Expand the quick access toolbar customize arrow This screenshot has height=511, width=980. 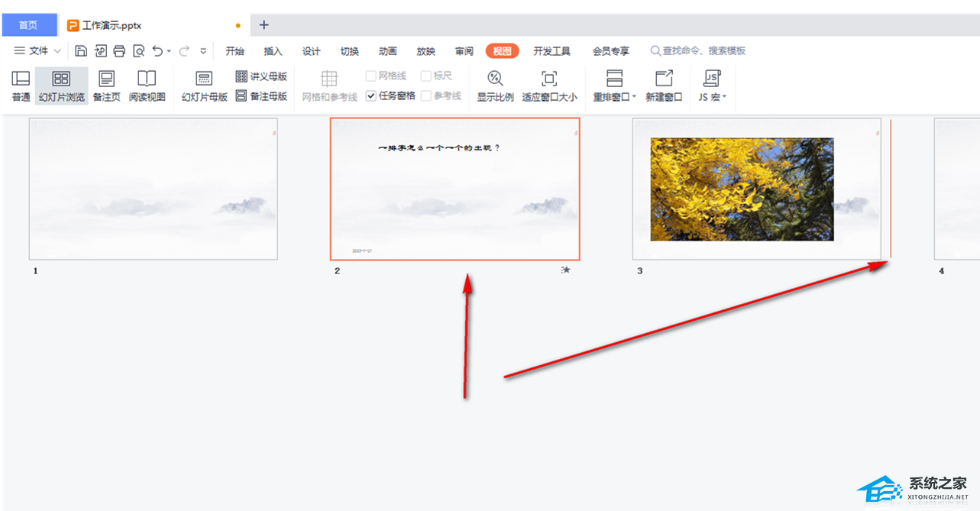coord(203,51)
